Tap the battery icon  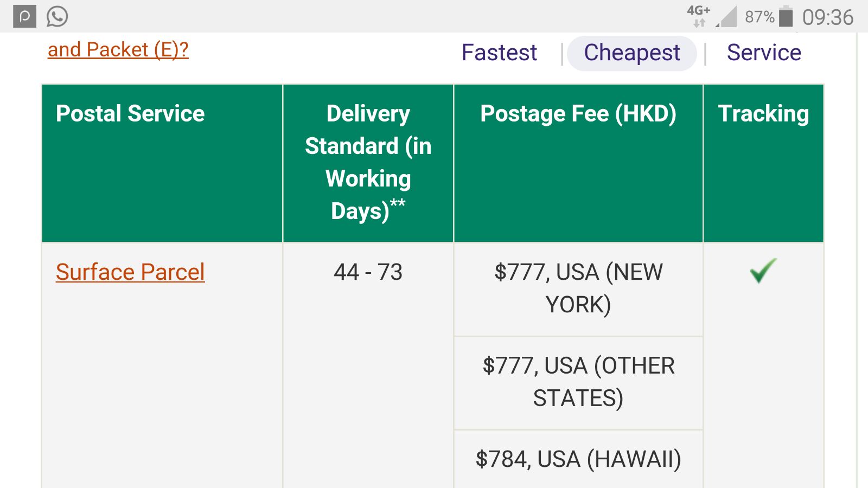[x=786, y=16]
